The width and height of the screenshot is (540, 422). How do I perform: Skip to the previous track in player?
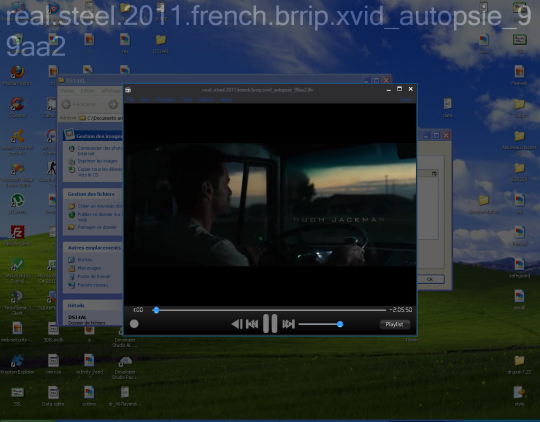(x=252, y=324)
